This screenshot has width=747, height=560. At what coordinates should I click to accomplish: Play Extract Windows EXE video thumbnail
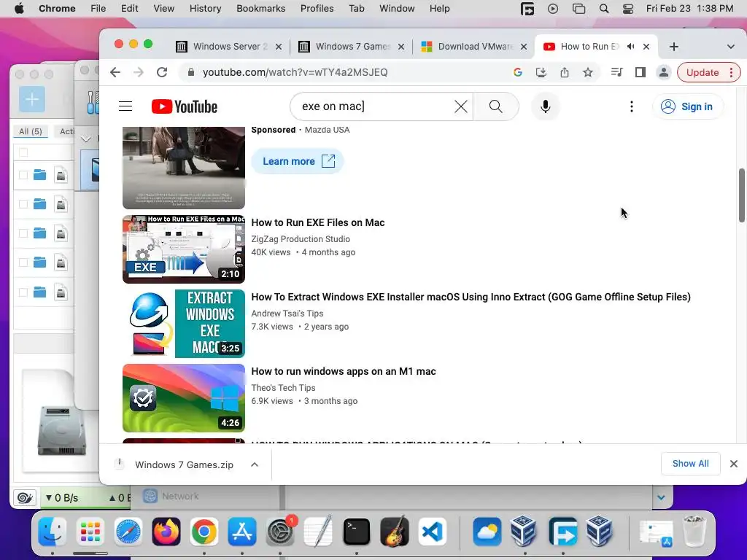click(x=183, y=323)
